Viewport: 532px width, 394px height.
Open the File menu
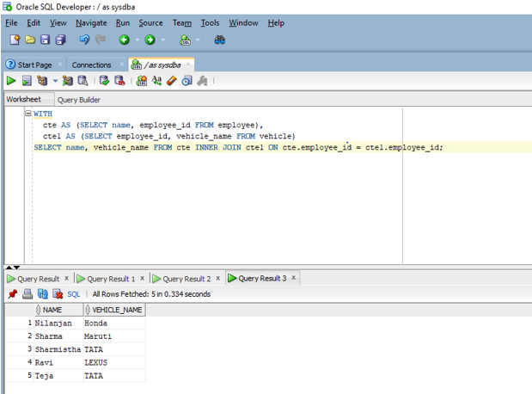pyautogui.click(x=11, y=22)
